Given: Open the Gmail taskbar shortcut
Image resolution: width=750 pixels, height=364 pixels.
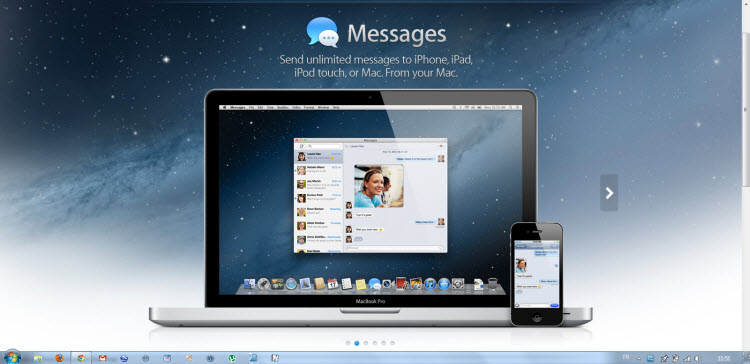Looking at the screenshot, I should click(x=102, y=358).
